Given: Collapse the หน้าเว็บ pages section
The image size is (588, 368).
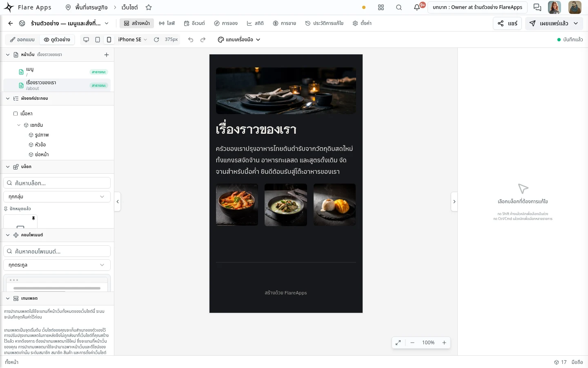Looking at the screenshot, I should coord(8,55).
